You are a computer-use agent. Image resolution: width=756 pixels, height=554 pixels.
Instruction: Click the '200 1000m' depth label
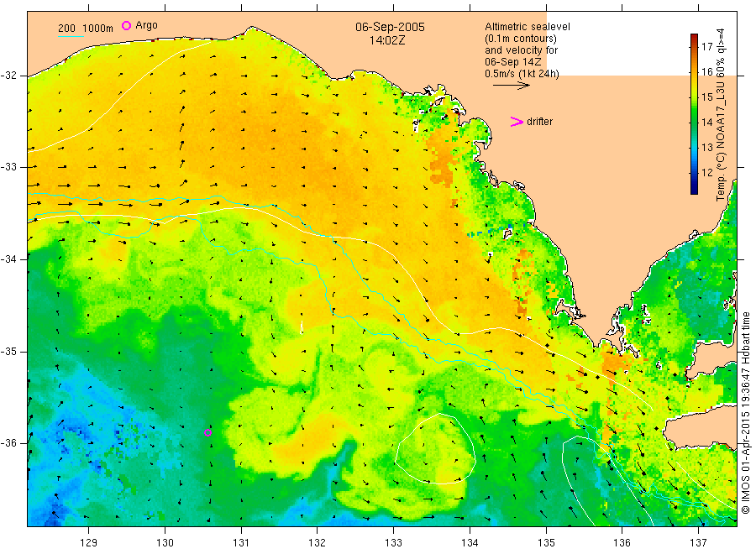[86, 29]
